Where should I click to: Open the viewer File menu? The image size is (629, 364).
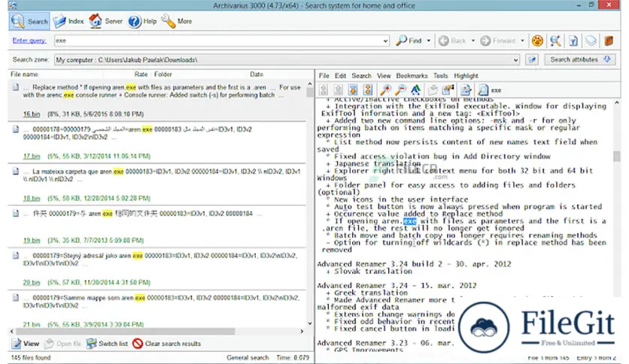(324, 76)
